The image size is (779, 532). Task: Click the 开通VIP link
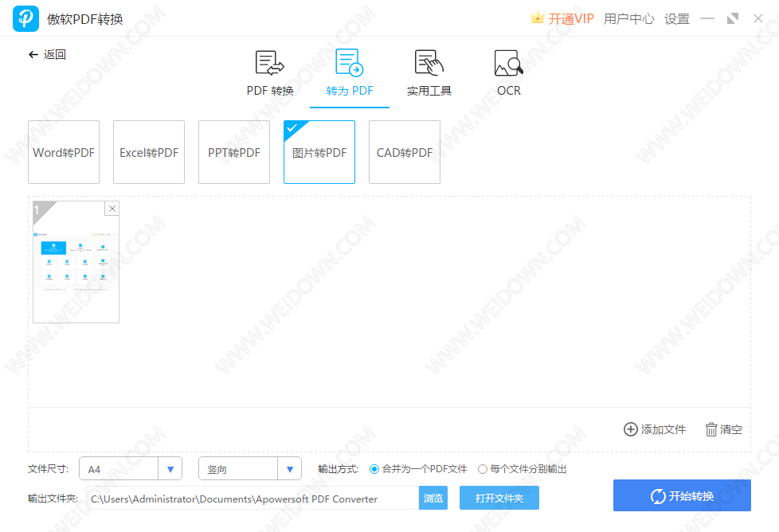[571, 19]
